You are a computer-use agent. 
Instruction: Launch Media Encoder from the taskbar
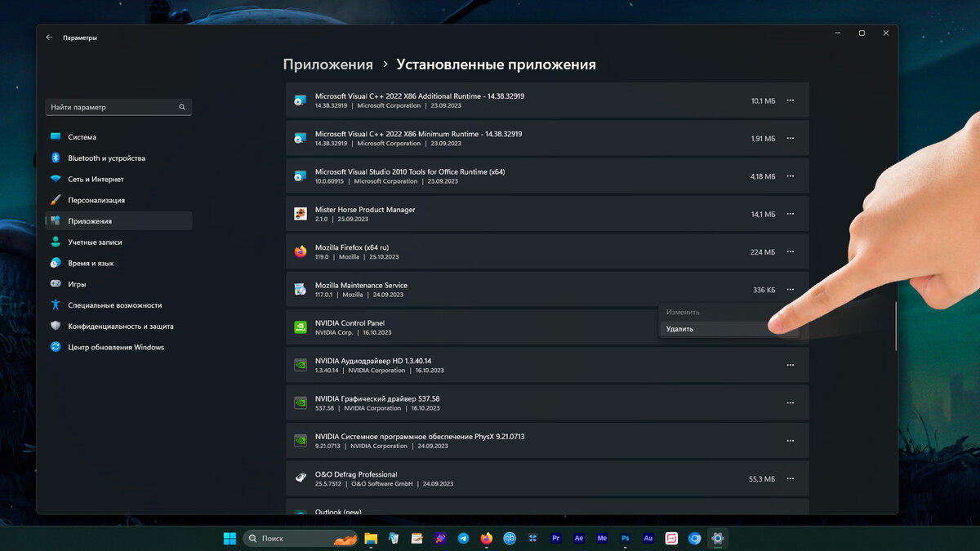point(602,538)
